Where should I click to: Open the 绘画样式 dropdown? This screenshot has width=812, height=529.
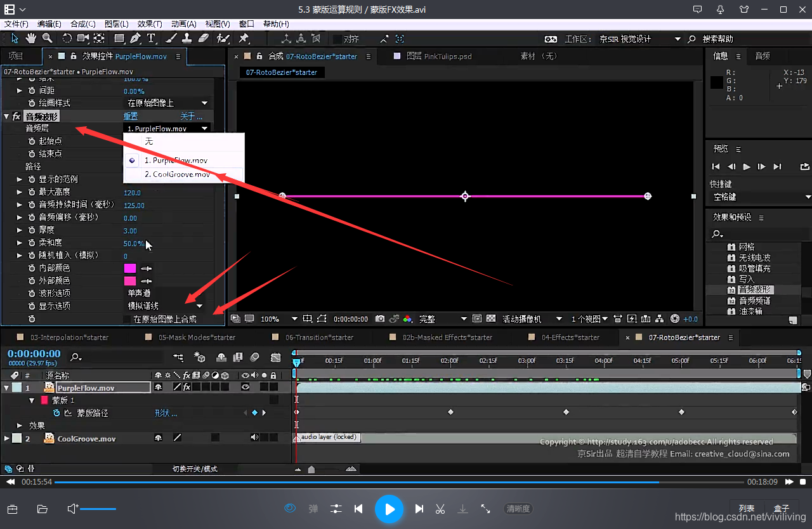(x=167, y=103)
